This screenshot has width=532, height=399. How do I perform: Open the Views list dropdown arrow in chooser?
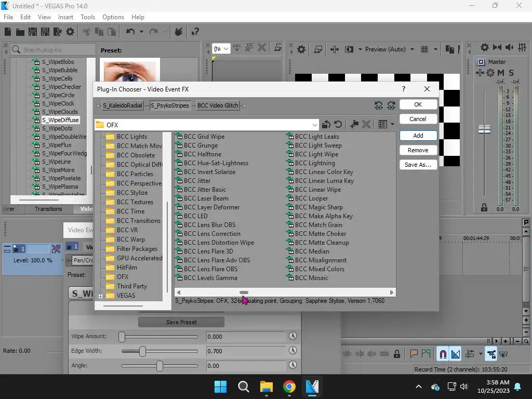click(x=393, y=125)
